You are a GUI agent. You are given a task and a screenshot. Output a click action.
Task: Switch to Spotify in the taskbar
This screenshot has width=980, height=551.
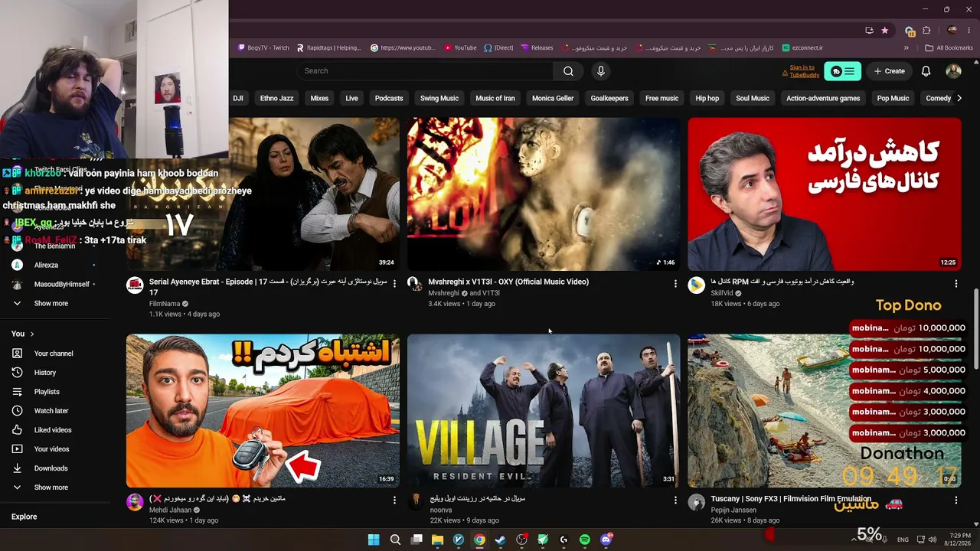pyautogui.click(x=585, y=540)
